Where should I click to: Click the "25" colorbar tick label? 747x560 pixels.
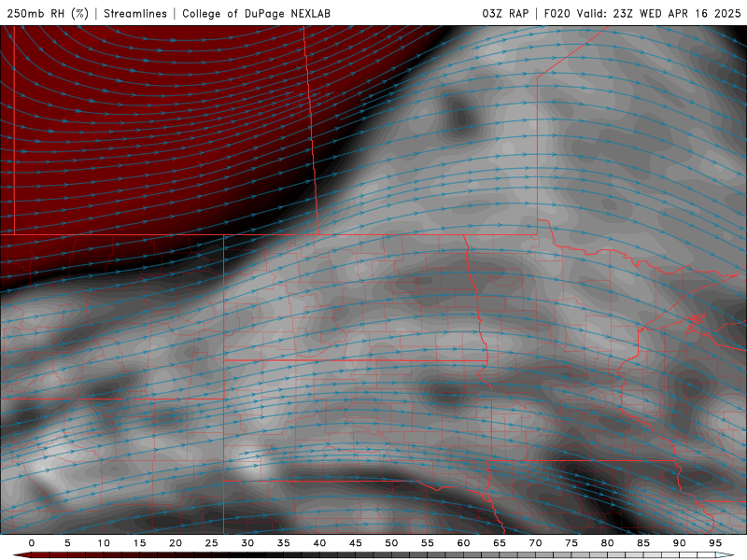(x=212, y=543)
